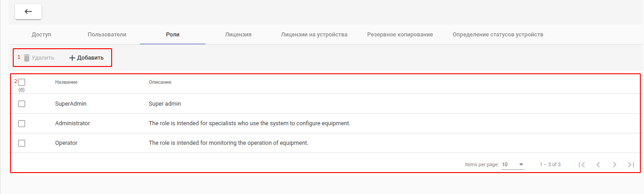This screenshot has width=644, height=194.
Task: Sort by the Название column header
Action: click(66, 82)
